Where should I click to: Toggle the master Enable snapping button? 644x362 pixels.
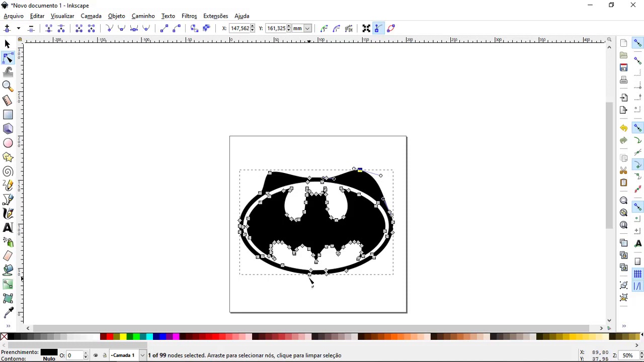[638, 43]
